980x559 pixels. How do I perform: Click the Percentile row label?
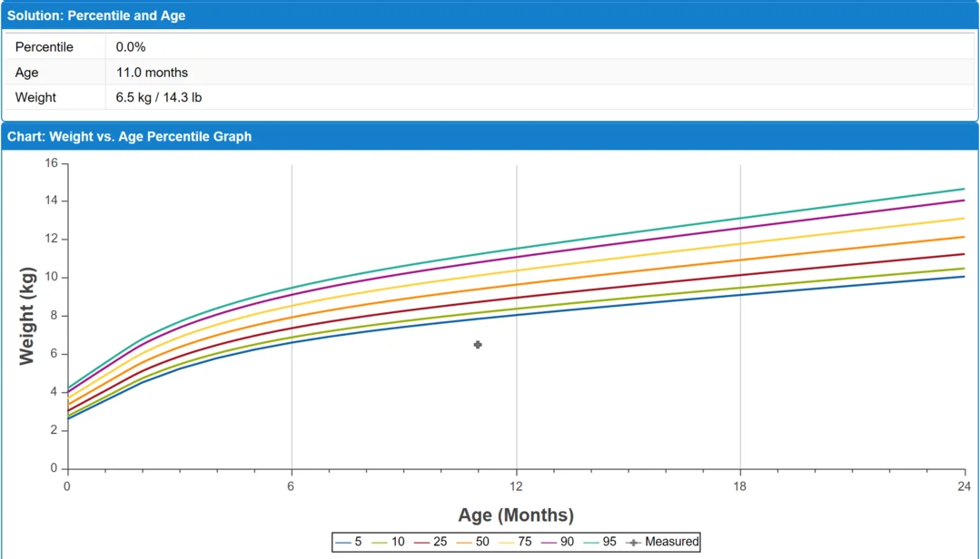click(x=45, y=47)
